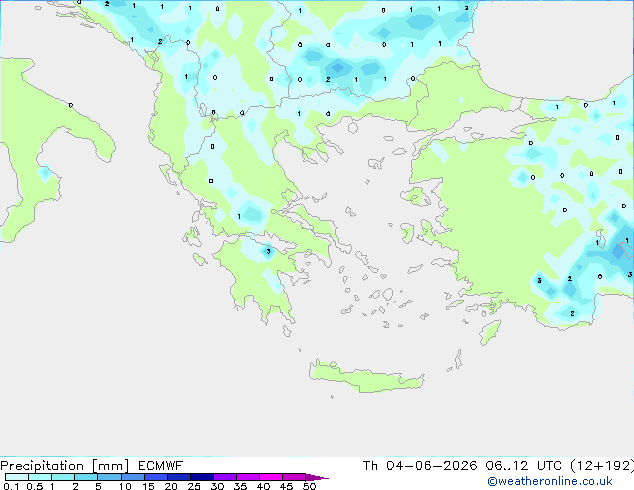This screenshot has width=634, height=490.
Task: Click the 15 mm legend color swatch
Action: coord(156,477)
